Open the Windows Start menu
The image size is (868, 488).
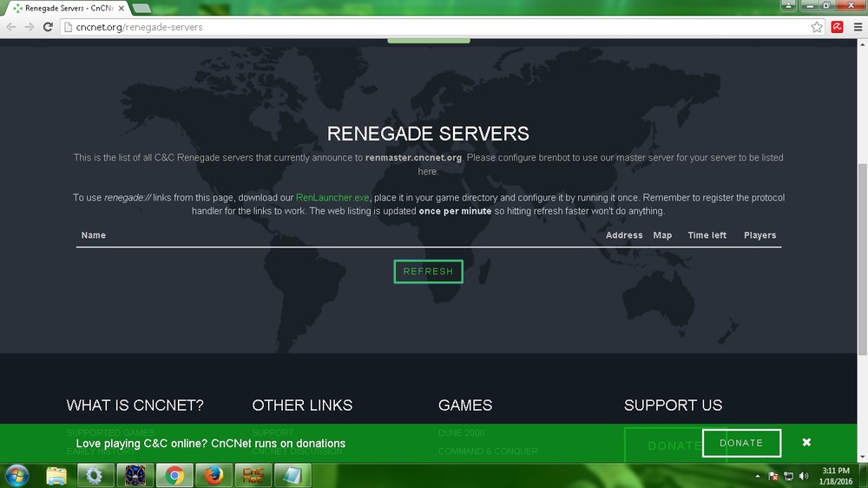tap(16, 476)
